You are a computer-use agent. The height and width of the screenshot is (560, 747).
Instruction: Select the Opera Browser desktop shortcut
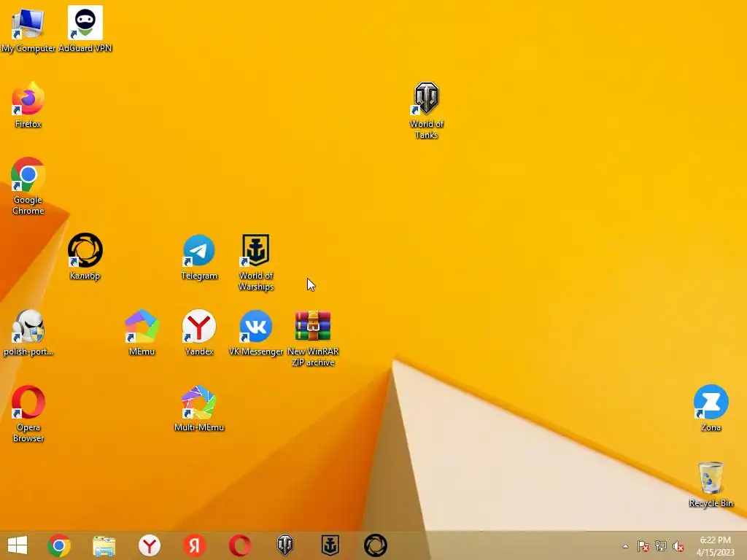tap(28, 414)
